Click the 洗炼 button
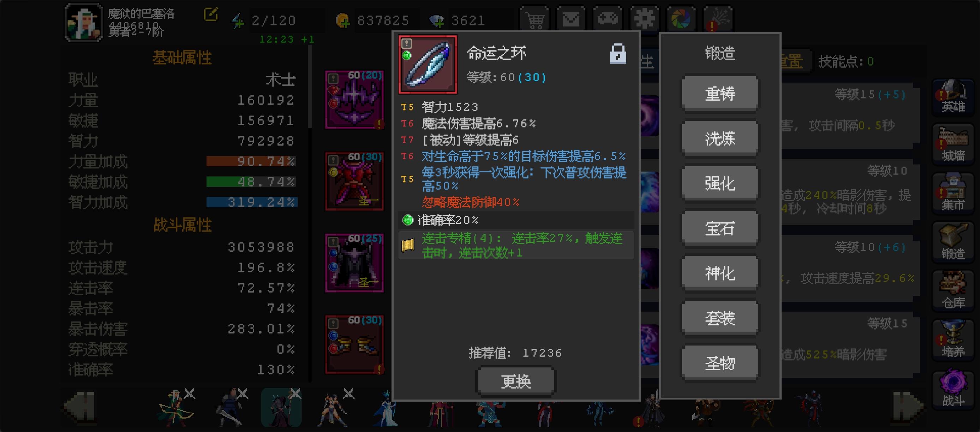 click(720, 138)
